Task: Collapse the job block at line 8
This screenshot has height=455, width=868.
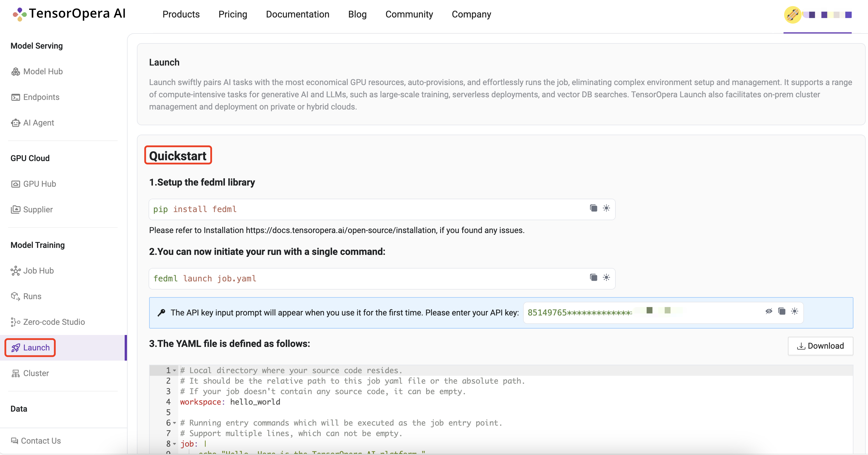Action: pos(174,444)
